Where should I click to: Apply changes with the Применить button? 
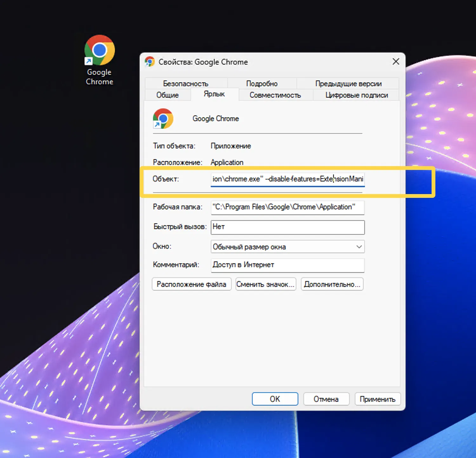[x=378, y=399]
